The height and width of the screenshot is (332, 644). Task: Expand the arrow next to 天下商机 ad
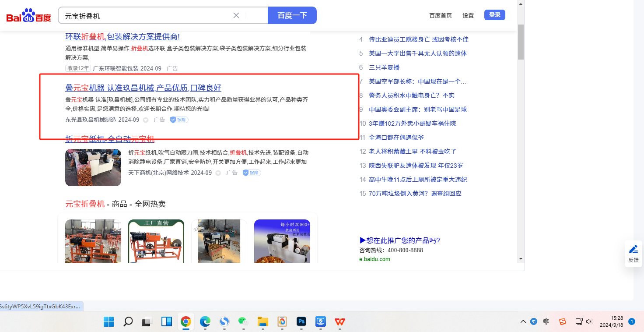218,173
